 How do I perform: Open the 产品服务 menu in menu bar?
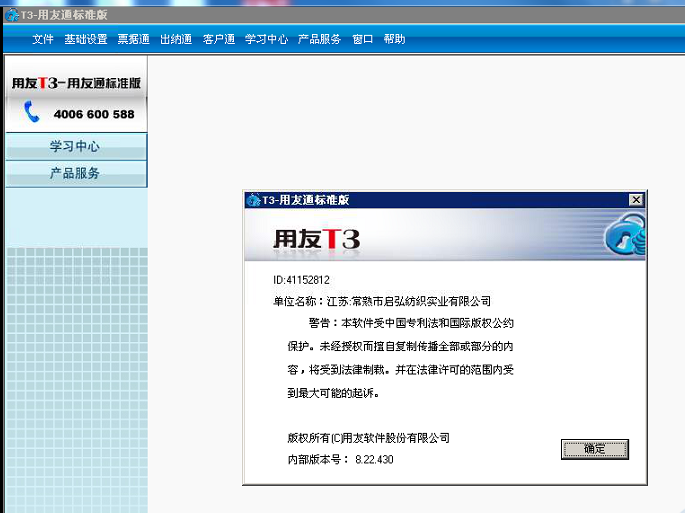coord(319,39)
